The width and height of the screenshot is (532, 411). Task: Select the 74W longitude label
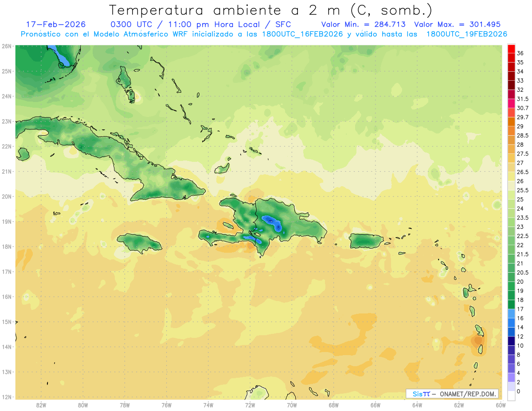click(208, 405)
